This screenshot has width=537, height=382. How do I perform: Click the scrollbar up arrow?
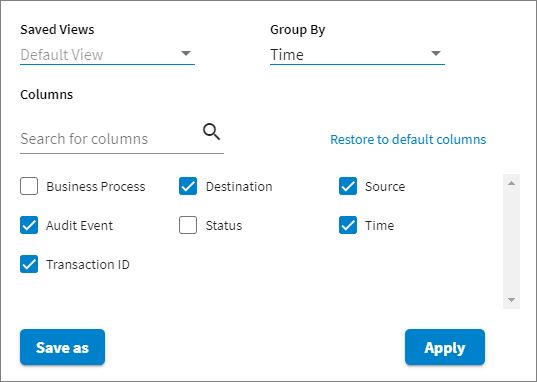[x=511, y=183]
